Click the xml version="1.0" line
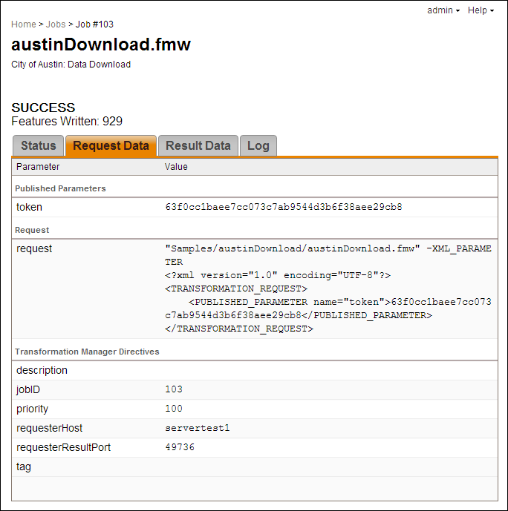 (x=278, y=275)
